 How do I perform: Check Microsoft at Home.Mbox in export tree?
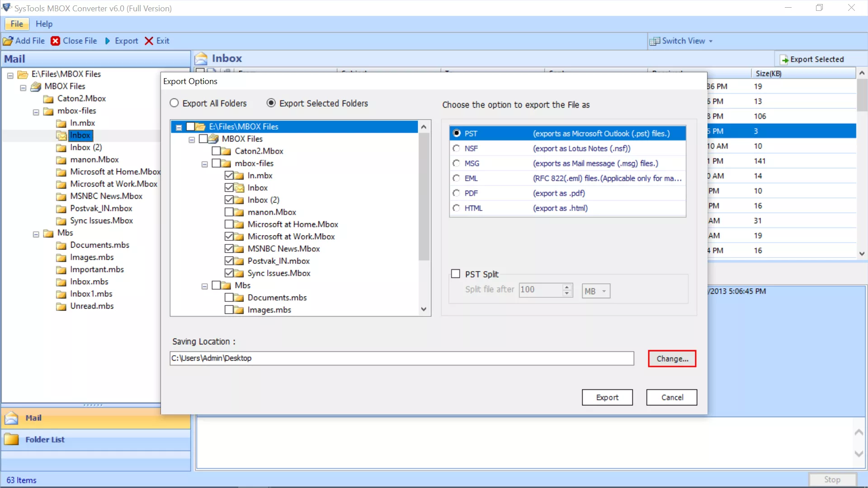(229, 224)
